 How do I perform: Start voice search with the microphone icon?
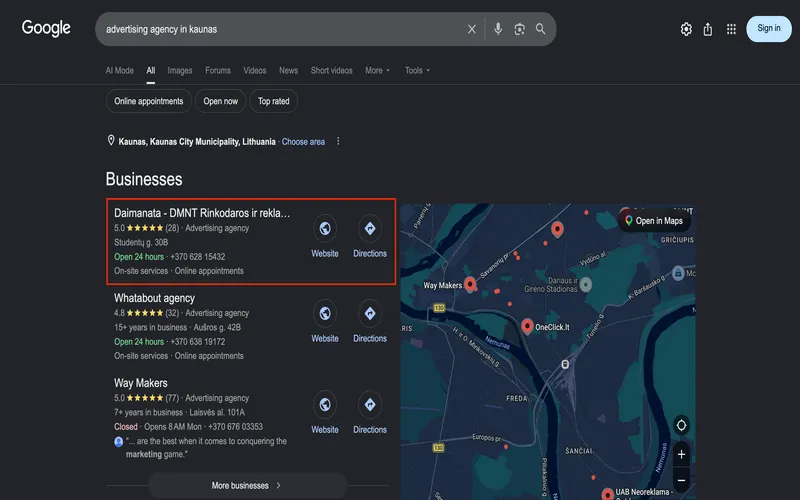tap(498, 29)
